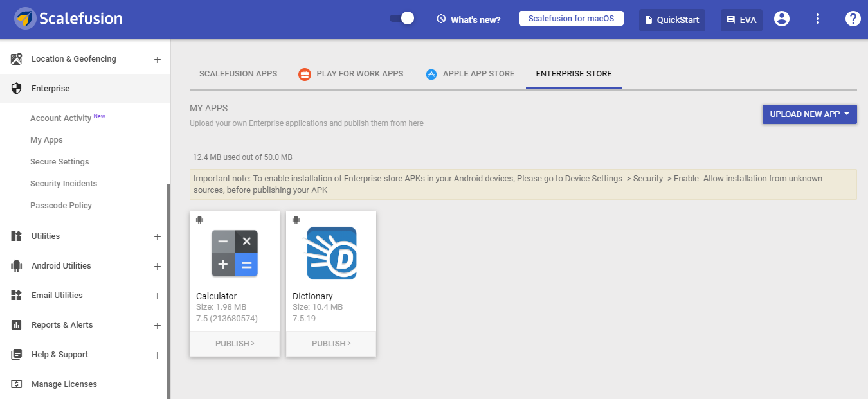Collapse the Enterprise section
This screenshot has height=399, width=868.
(158, 89)
